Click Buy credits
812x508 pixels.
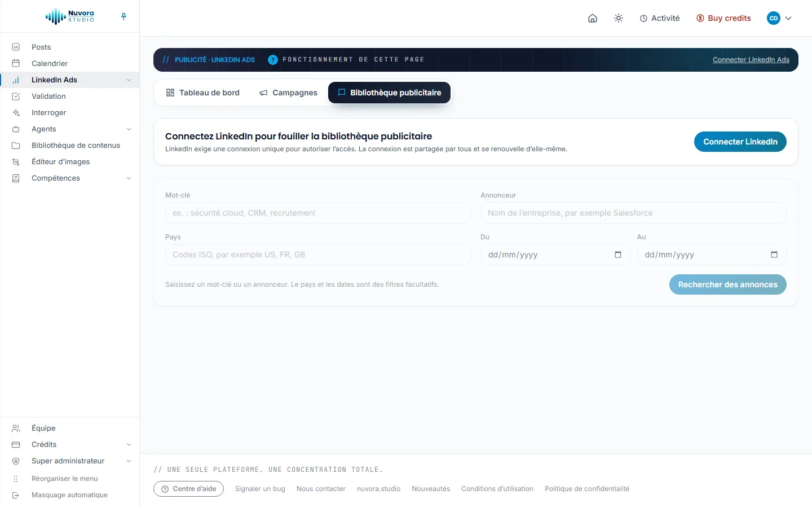coord(723,18)
